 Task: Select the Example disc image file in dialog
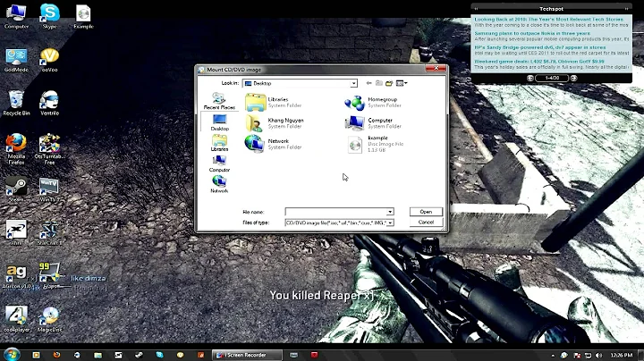point(376,145)
